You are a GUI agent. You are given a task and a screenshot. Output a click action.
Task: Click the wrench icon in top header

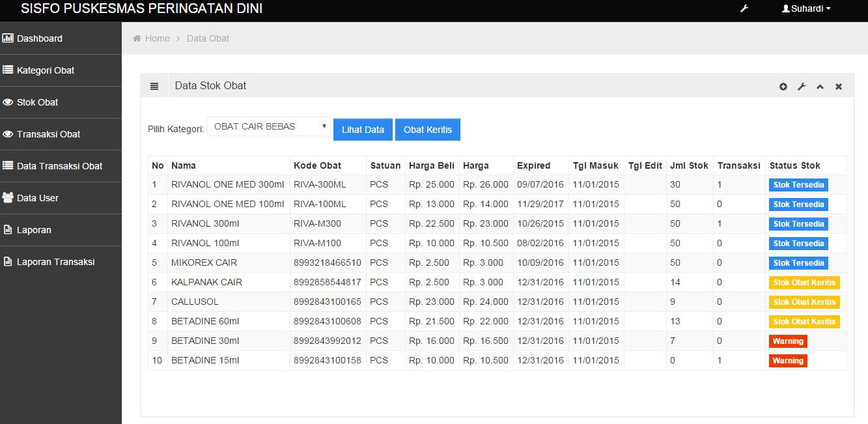pos(744,9)
